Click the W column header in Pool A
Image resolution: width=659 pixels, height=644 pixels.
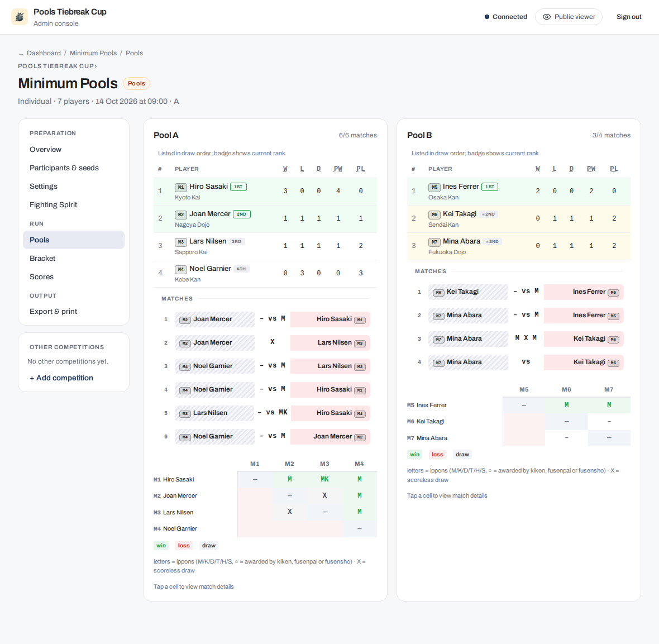[x=285, y=169]
